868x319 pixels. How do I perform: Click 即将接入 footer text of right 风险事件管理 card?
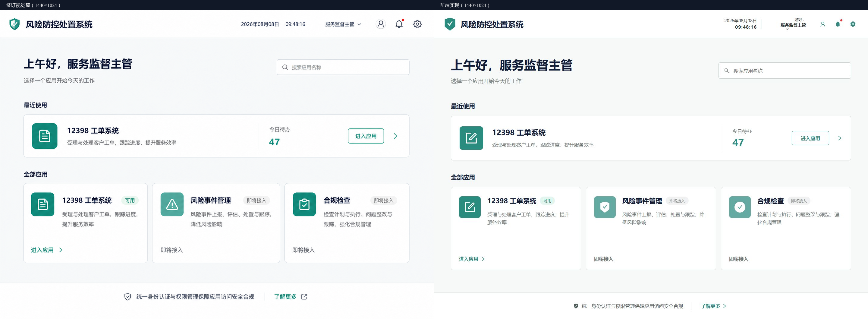point(603,259)
